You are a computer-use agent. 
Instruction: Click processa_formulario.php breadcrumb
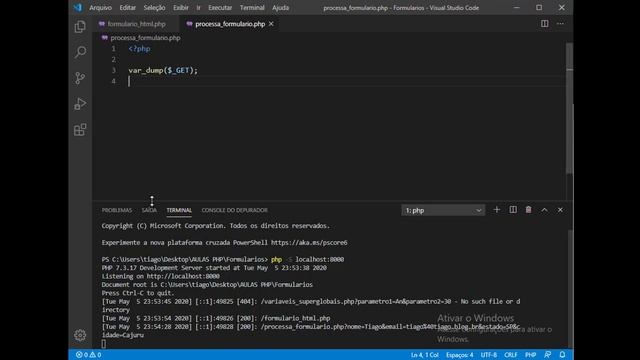click(x=145, y=38)
